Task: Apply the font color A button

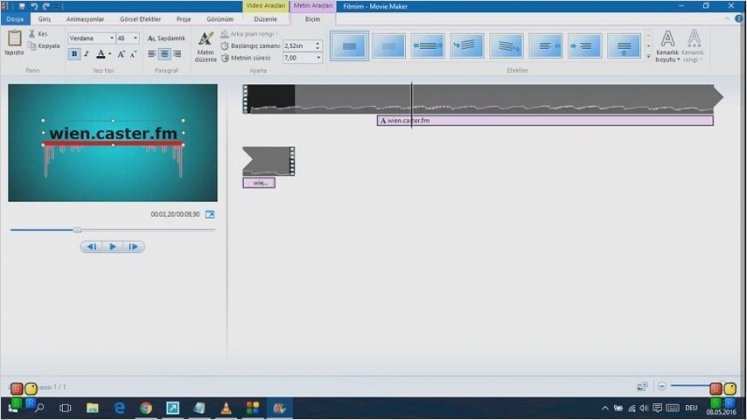Action: click(101, 54)
